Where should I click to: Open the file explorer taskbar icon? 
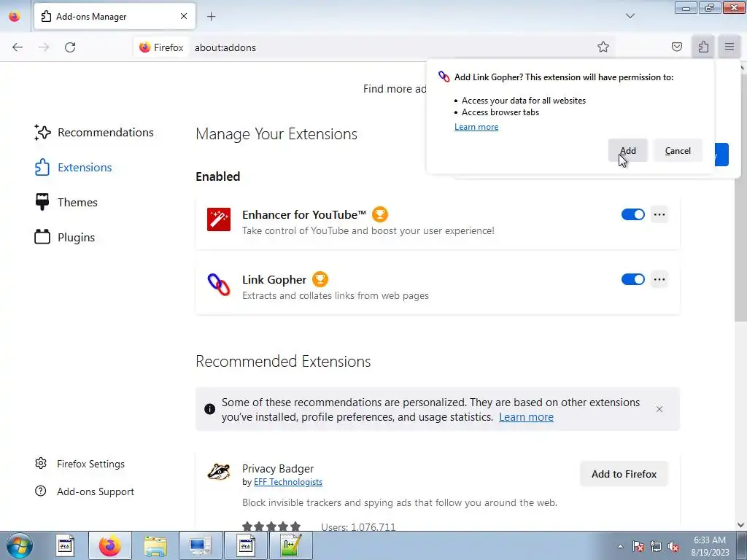pos(155,545)
